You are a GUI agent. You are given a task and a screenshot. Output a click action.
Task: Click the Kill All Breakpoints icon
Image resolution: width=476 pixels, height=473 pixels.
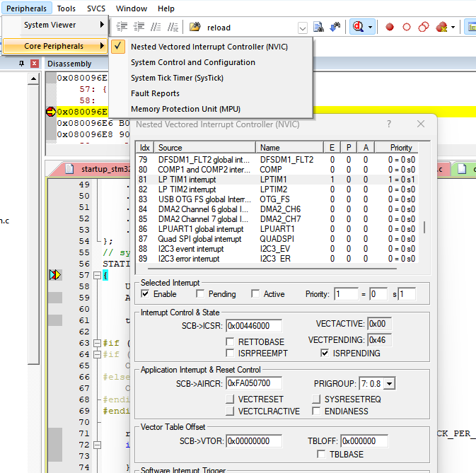(x=441, y=28)
